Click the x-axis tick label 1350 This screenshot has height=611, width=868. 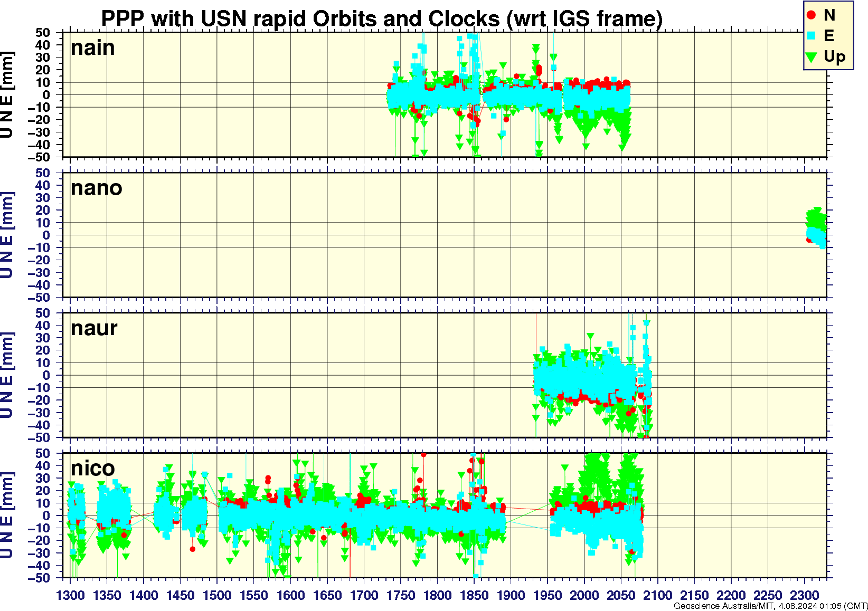107,595
